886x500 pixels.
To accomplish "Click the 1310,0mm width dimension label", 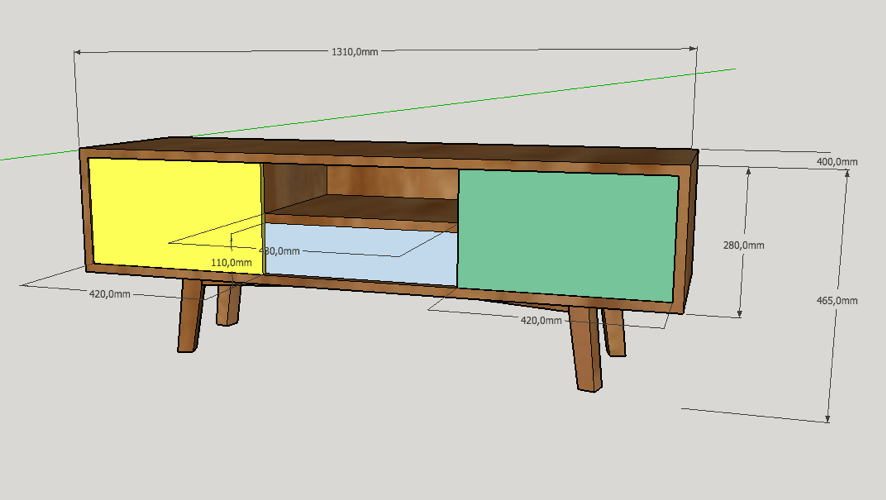I will click(355, 52).
